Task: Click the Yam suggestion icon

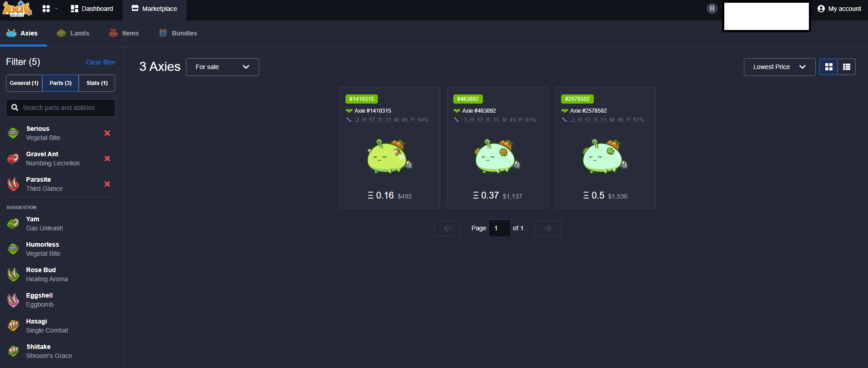Action: pyautogui.click(x=13, y=224)
